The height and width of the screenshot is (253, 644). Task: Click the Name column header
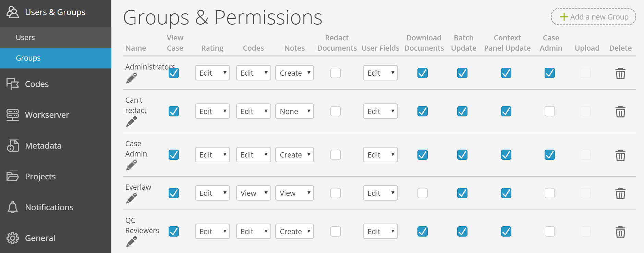pyautogui.click(x=136, y=48)
